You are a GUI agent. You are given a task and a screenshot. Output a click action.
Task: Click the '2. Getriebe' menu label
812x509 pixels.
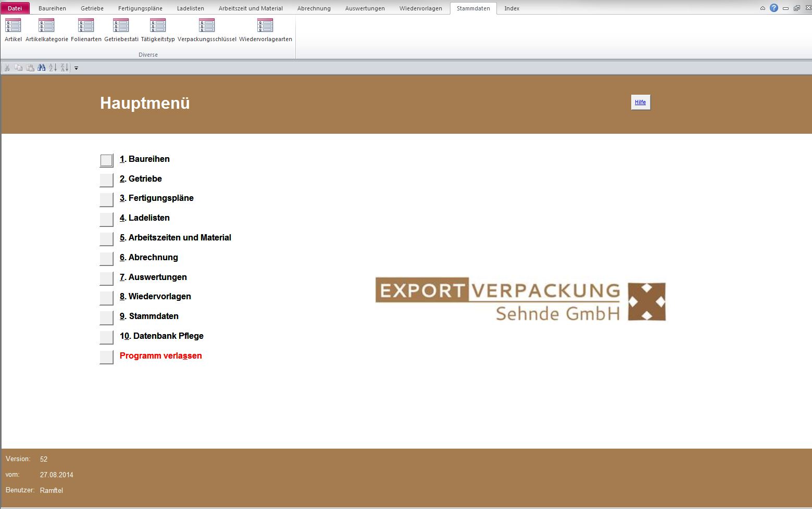[141, 179]
